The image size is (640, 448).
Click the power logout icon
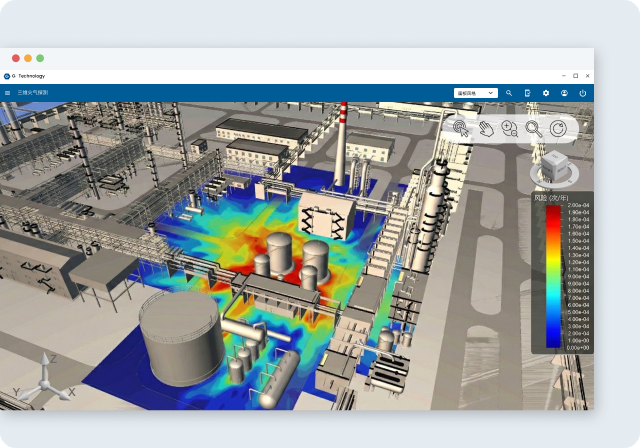pyautogui.click(x=583, y=93)
